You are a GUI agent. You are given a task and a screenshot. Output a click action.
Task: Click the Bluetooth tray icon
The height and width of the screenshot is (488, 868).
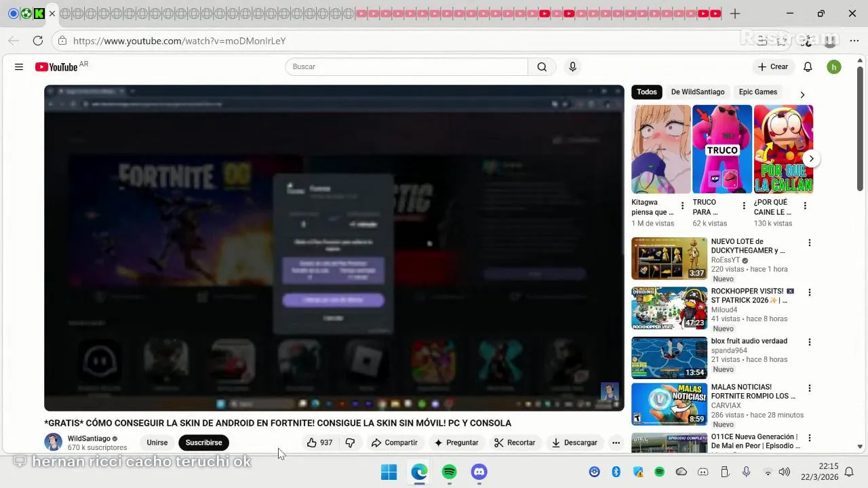click(616, 472)
